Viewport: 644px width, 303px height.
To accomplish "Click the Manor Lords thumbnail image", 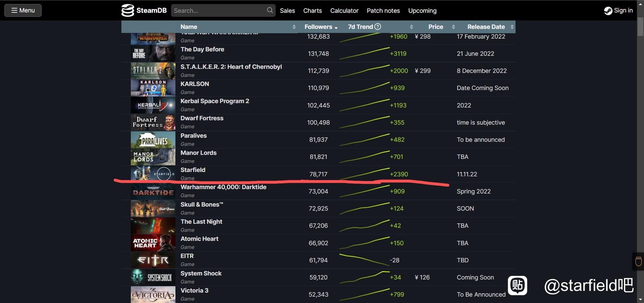I will [153, 157].
